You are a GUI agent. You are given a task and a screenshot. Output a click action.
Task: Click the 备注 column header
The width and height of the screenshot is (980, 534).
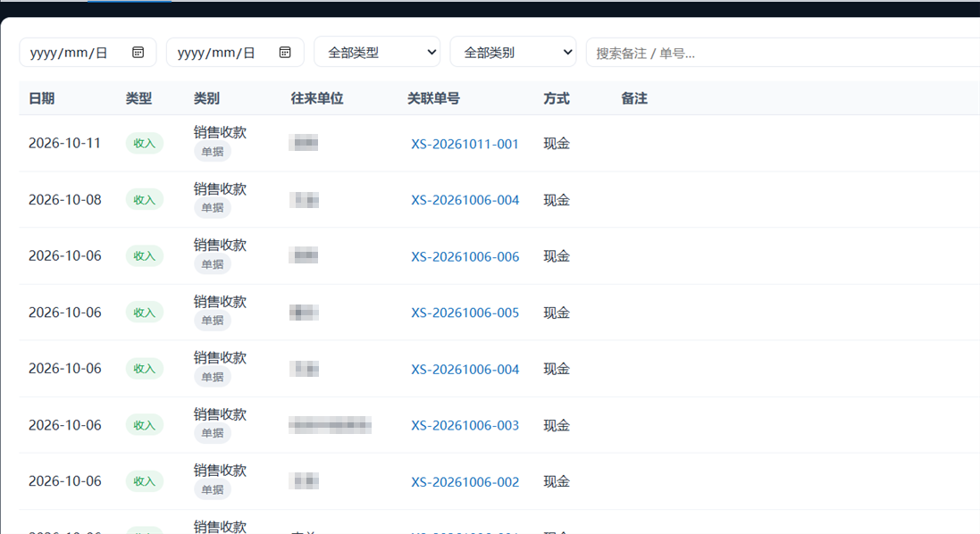coord(633,98)
